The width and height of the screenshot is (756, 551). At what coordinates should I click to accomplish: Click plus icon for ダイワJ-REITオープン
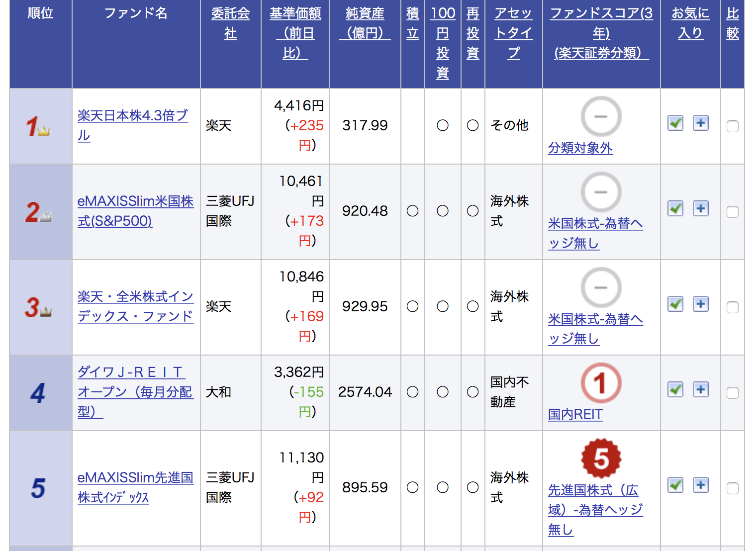pos(701,389)
